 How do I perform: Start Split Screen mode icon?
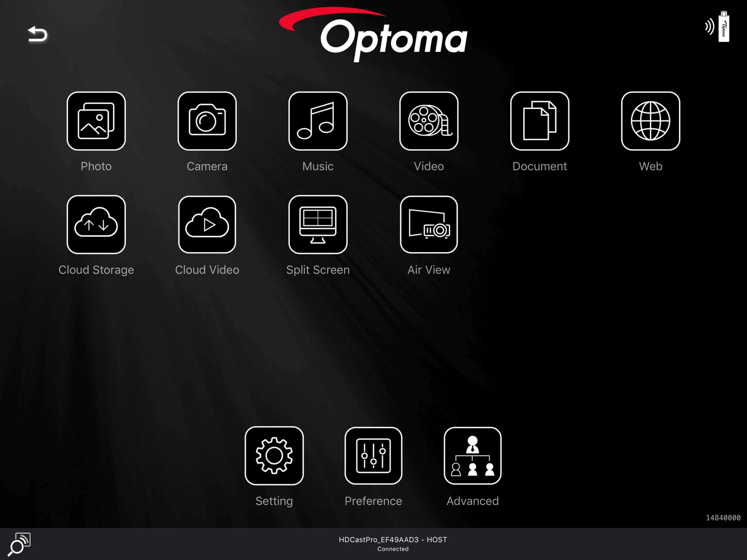coord(318,224)
